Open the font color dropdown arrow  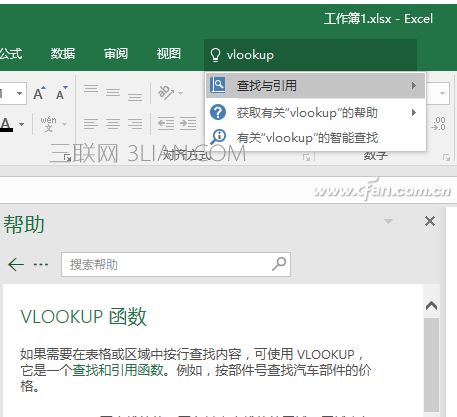(x=21, y=124)
